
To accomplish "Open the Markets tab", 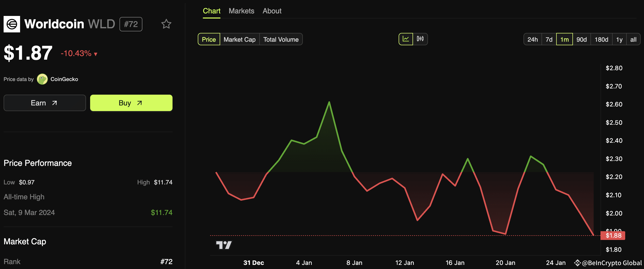I will 242,11.
